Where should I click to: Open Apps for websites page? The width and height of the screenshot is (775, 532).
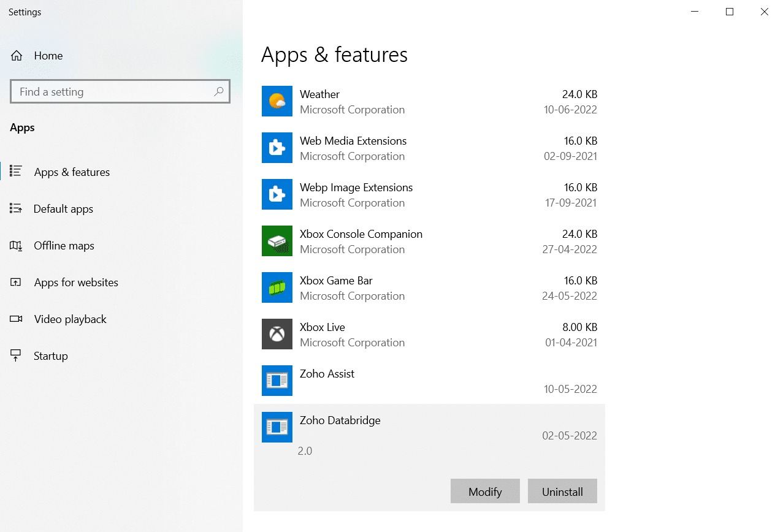[x=76, y=283]
